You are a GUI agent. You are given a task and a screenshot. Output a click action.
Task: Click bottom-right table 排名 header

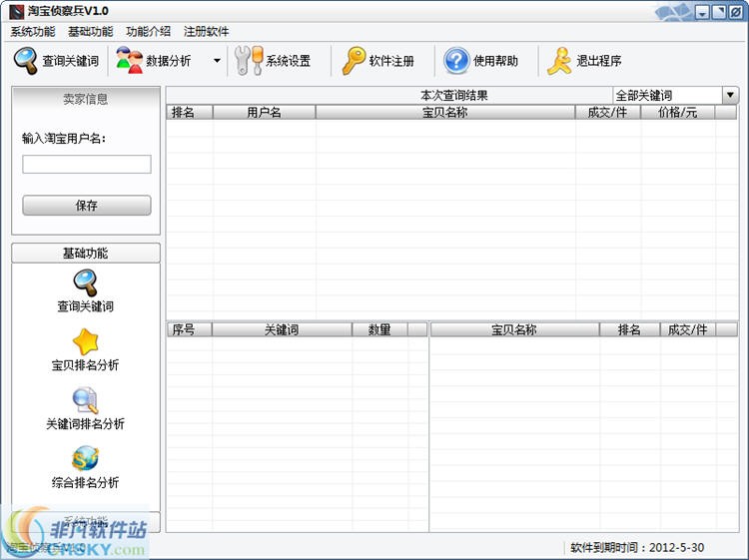(629, 329)
